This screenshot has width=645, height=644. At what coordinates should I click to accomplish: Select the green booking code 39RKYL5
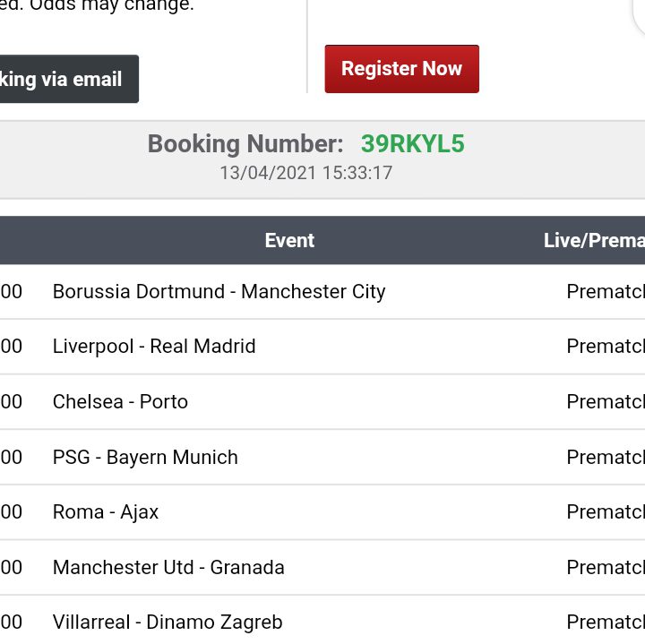412,144
